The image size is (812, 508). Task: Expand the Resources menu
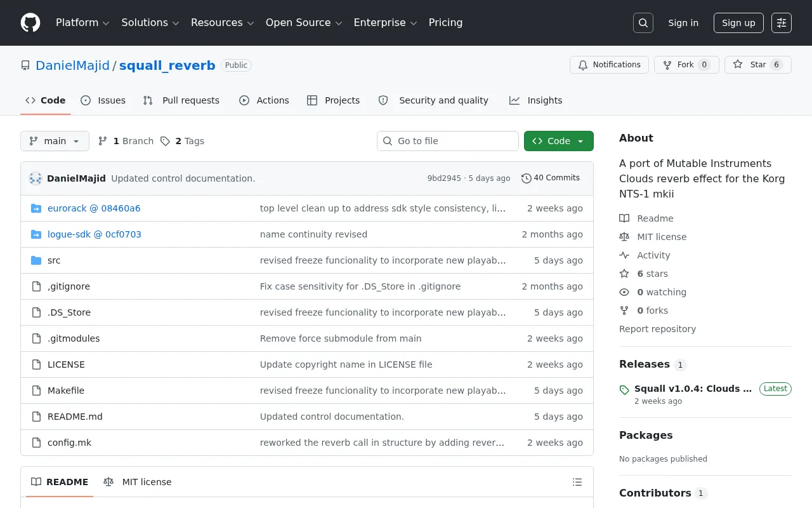pyautogui.click(x=223, y=23)
